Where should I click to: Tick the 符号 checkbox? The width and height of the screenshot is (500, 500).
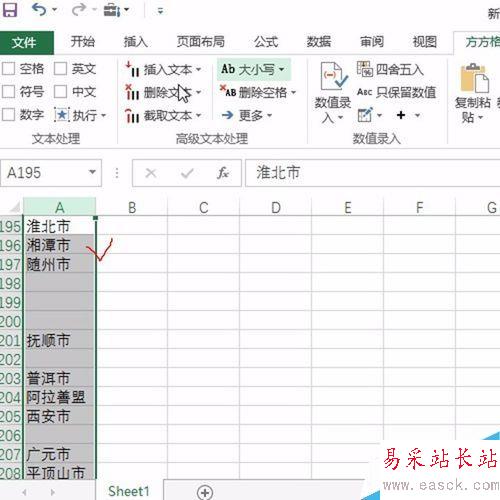tap(8, 92)
